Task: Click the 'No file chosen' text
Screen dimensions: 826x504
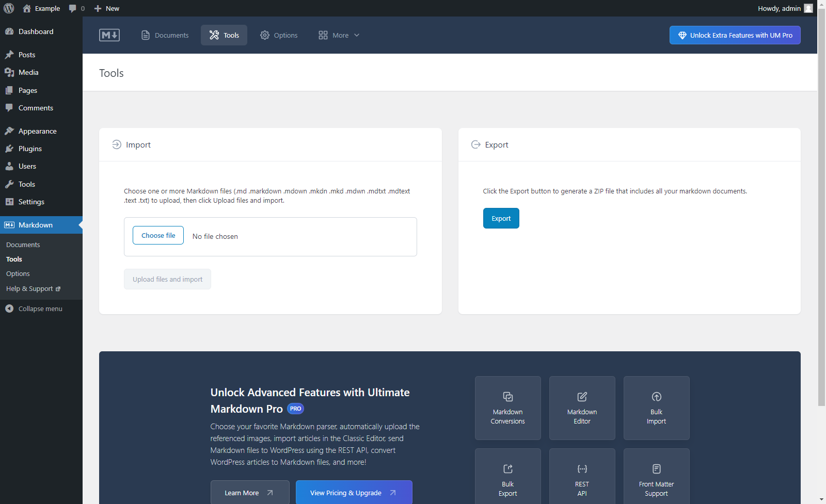Action: click(215, 236)
